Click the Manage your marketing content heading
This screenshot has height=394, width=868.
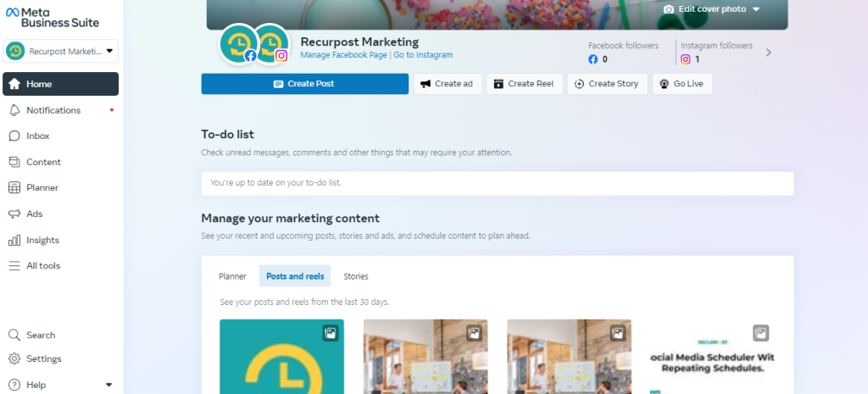point(291,218)
